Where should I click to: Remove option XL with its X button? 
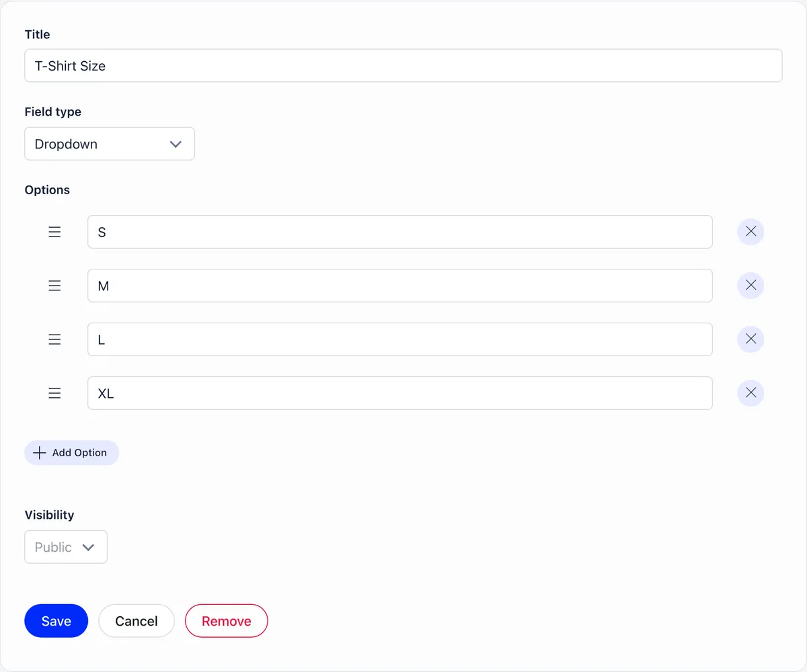(x=751, y=393)
